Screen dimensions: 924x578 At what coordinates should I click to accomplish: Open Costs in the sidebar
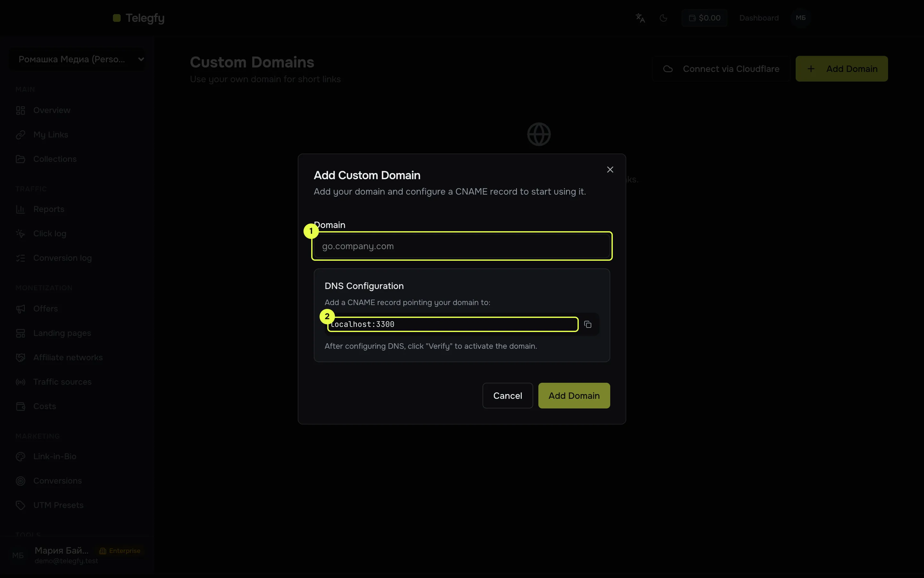pyautogui.click(x=44, y=406)
